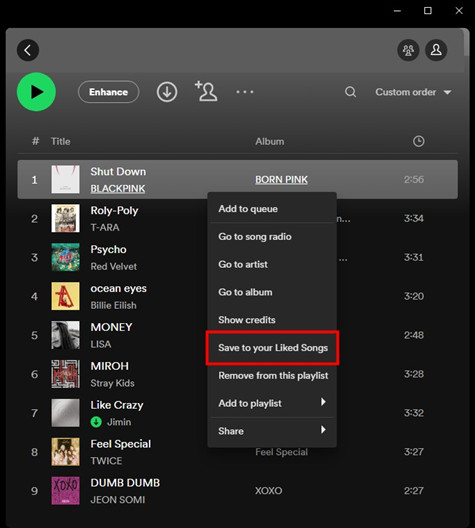Click the ocean eyes cover thumbnail
Screen dimensions: 475x528
[x=65, y=296]
